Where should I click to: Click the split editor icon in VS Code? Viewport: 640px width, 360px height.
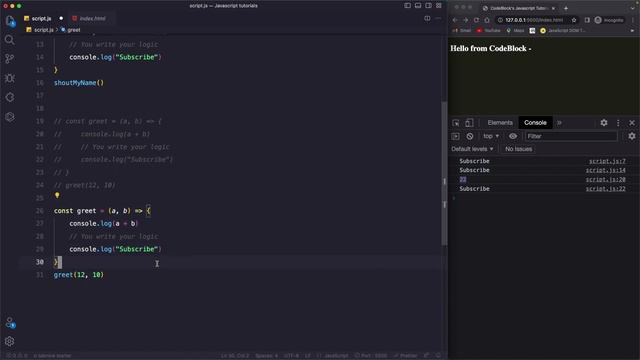point(427,18)
